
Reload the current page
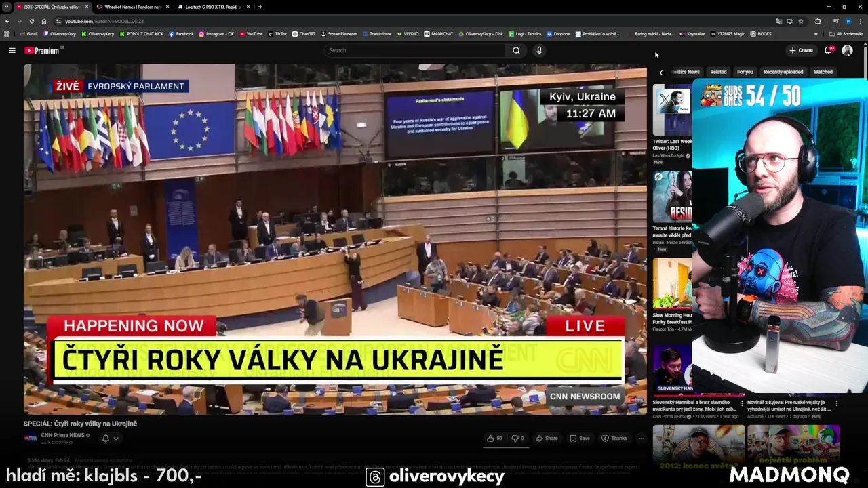[x=32, y=21]
